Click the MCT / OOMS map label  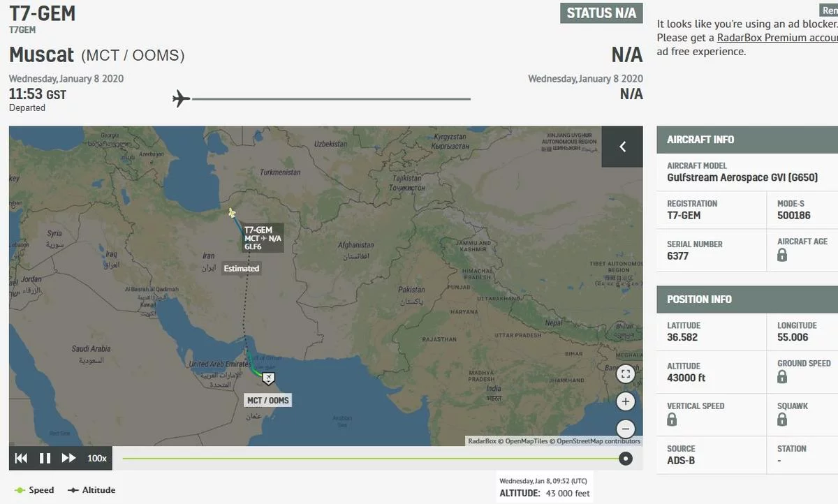pos(267,401)
